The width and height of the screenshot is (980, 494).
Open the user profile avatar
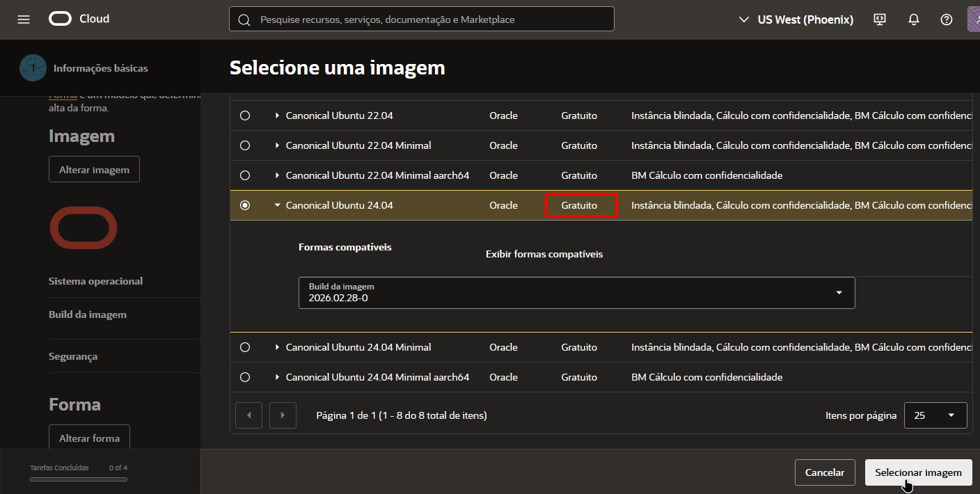[x=973, y=19]
